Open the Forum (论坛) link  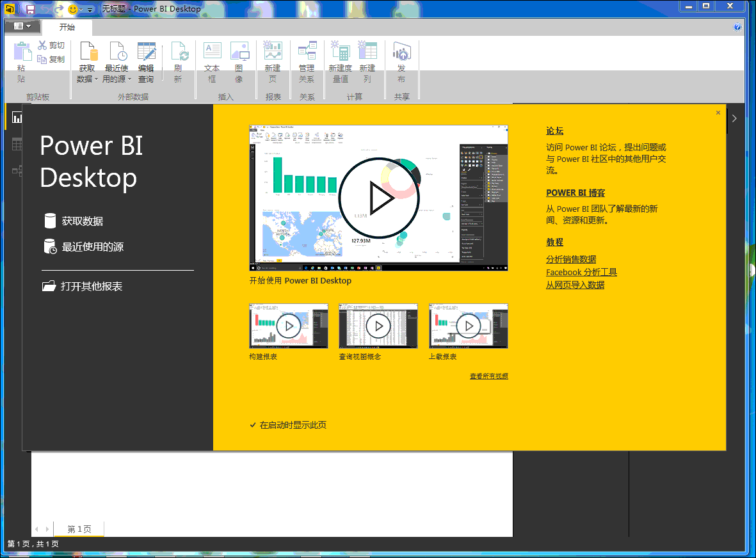click(x=554, y=131)
